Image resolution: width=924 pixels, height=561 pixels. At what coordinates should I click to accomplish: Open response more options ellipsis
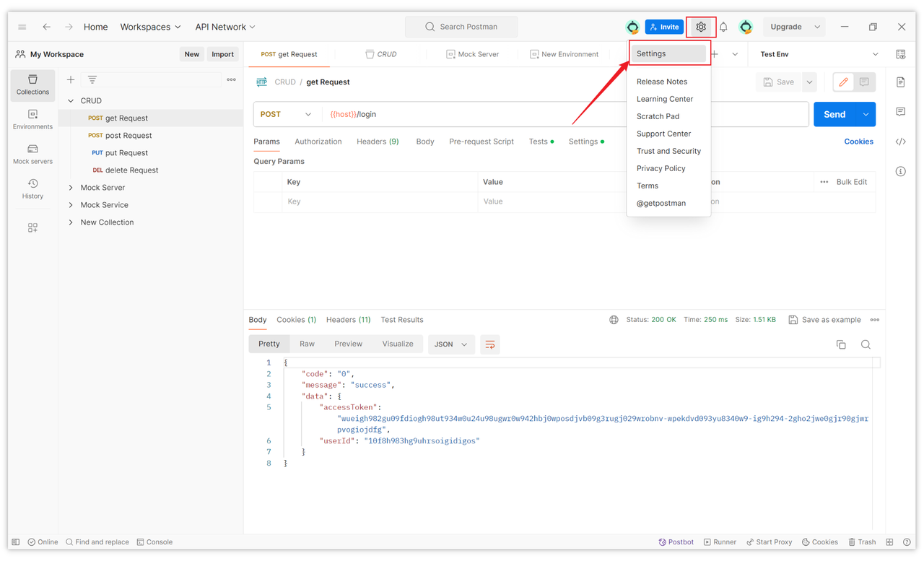pos(875,320)
